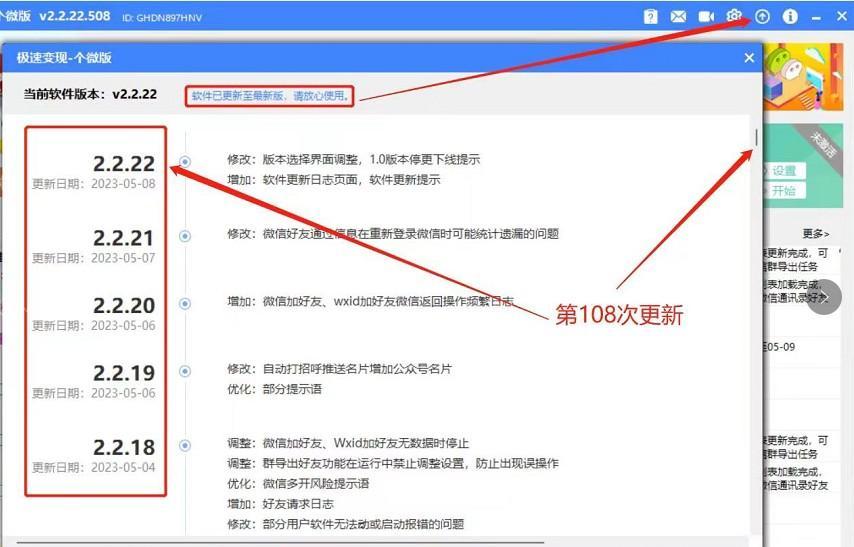The image size is (854, 547).
Task: Close the main application window
Action: click(841, 16)
